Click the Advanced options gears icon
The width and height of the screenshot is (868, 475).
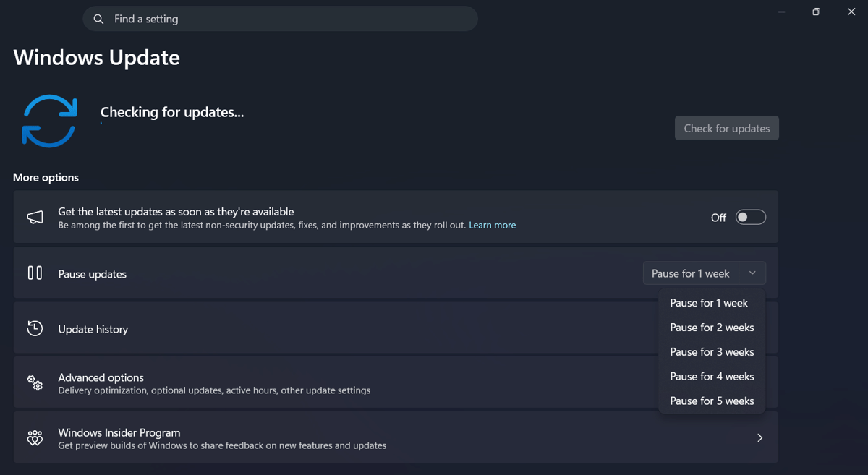(x=35, y=383)
